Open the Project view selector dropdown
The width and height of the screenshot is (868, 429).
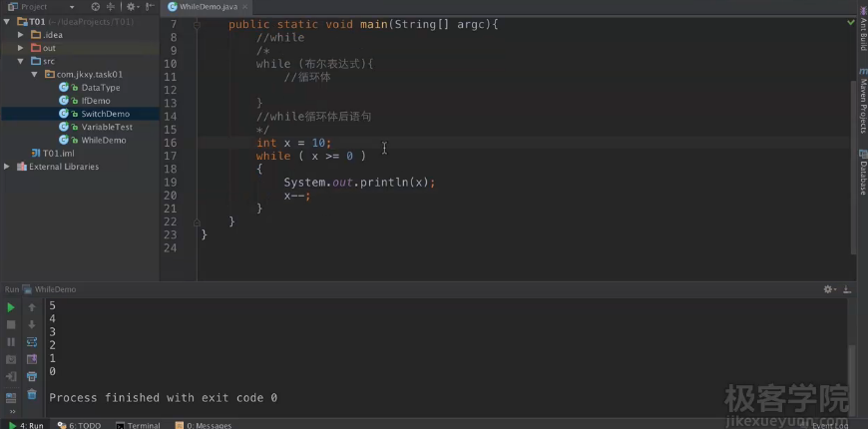(72, 7)
